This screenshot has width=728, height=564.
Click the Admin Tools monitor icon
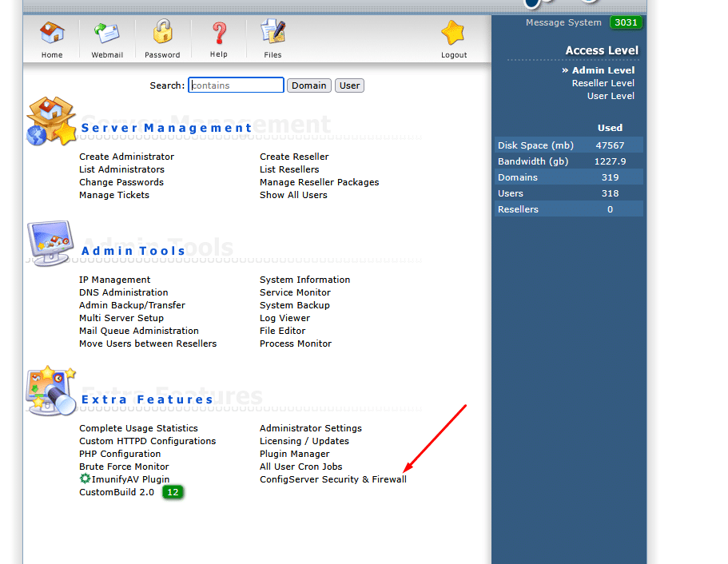[50, 243]
